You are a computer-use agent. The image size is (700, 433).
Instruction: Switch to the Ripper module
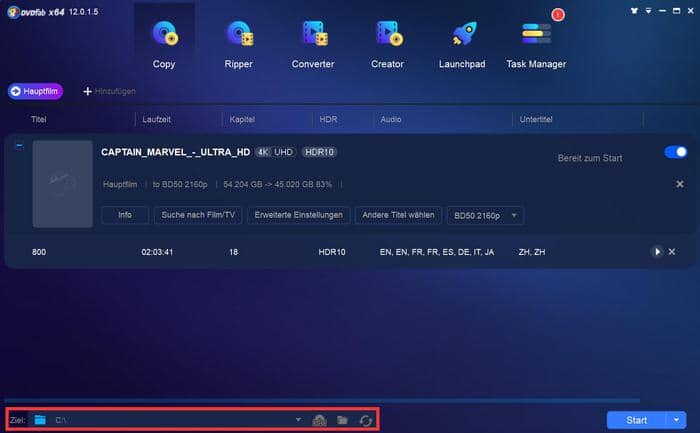[238, 44]
